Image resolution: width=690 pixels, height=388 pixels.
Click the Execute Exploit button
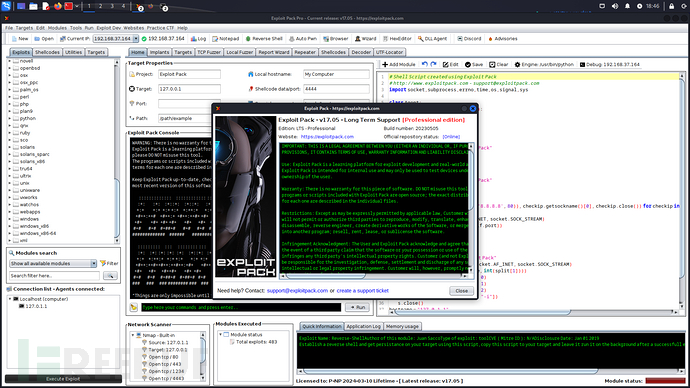[63, 379]
